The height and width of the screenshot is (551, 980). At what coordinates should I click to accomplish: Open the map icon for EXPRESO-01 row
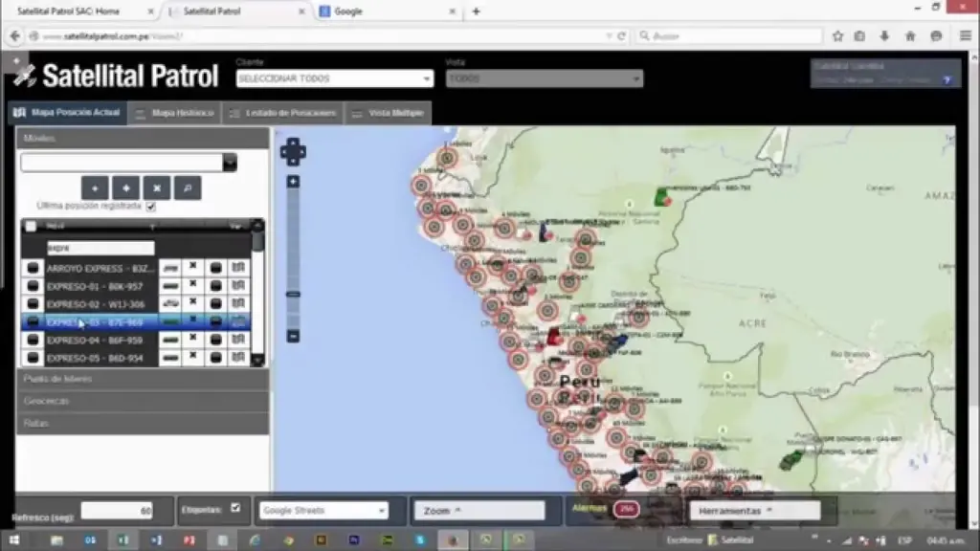coord(238,285)
